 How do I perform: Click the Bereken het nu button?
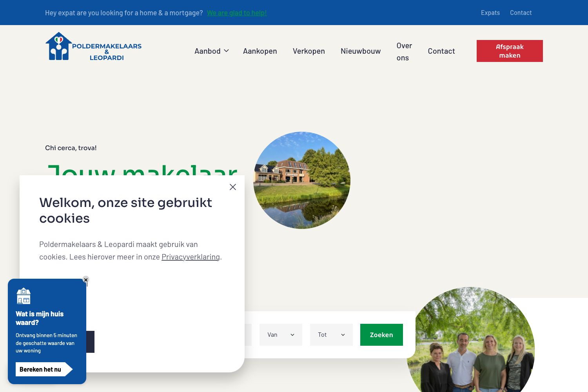[x=44, y=369]
